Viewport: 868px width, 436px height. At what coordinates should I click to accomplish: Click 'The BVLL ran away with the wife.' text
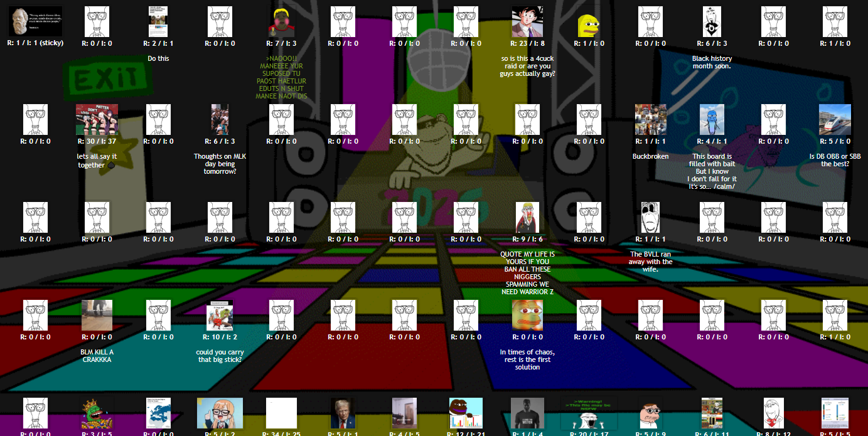tap(650, 262)
